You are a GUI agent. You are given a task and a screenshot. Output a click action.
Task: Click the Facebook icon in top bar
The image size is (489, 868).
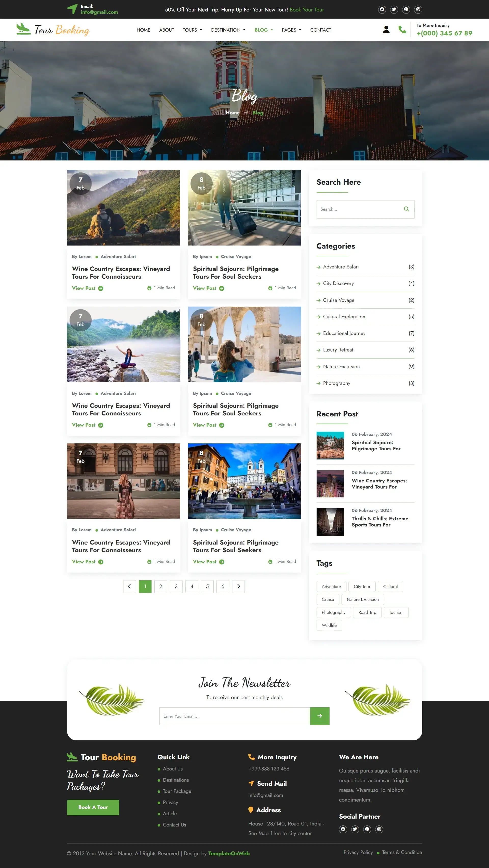pyautogui.click(x=382, y=9)
